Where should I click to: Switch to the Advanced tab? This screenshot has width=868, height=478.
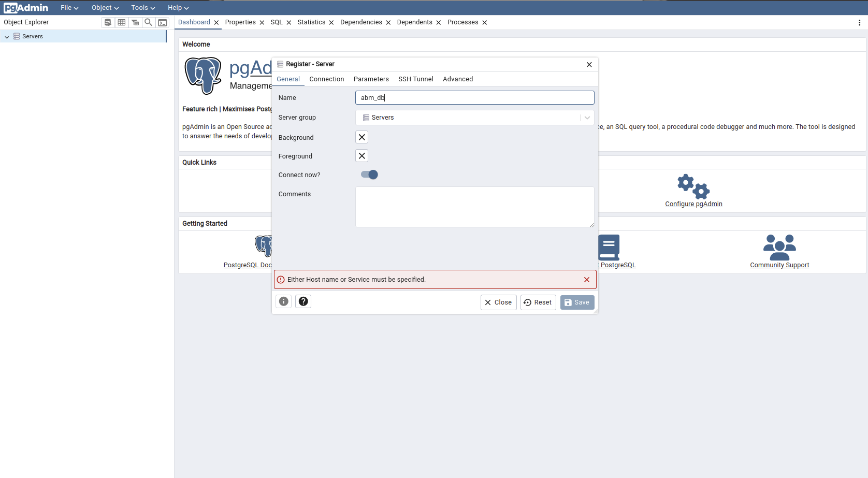(x=458, y=79)
